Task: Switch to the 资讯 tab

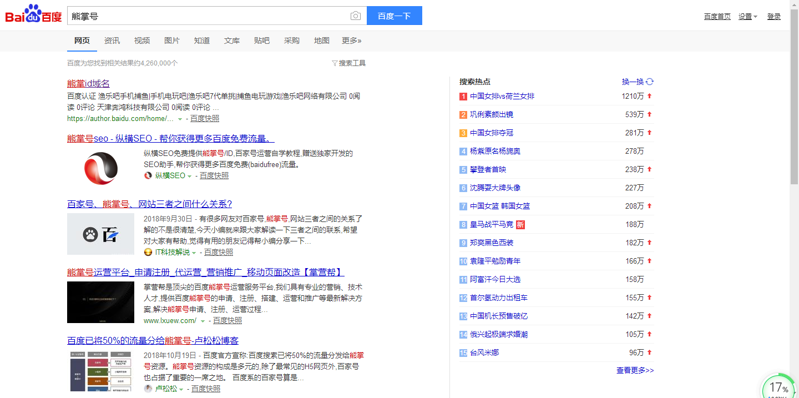Action: point(112,41)
